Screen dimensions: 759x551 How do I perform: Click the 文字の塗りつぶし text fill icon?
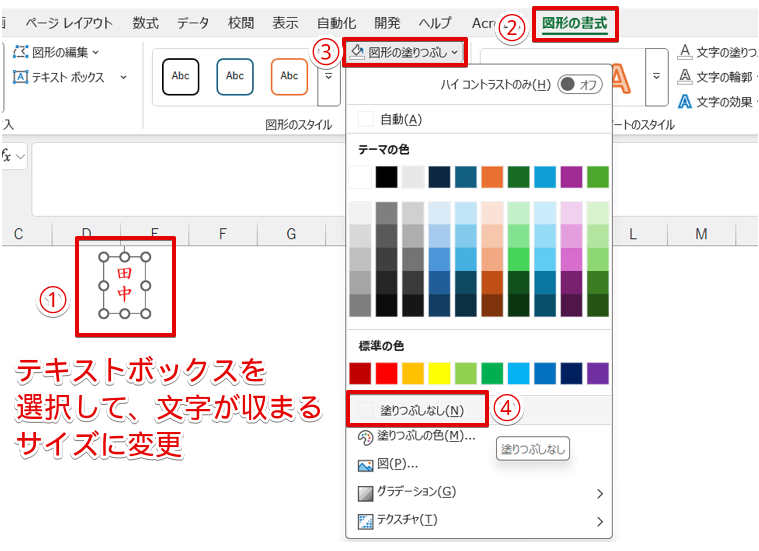pyautogui.click(x=684, y=51)
